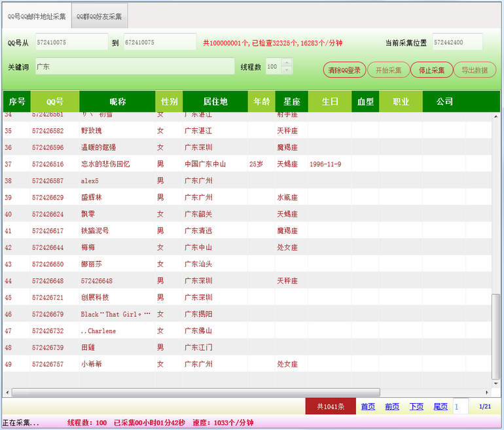
Task: Focus the QQ号从 start number field
Action: click(71, 43)
